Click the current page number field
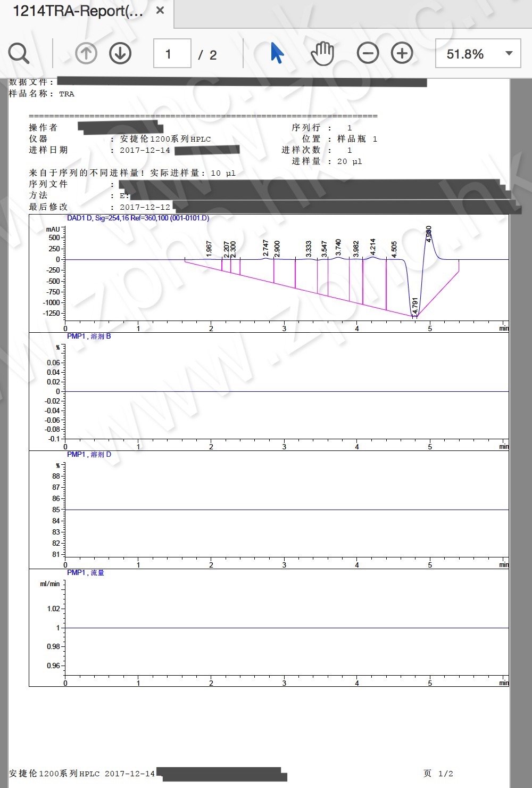 [172, 54]
